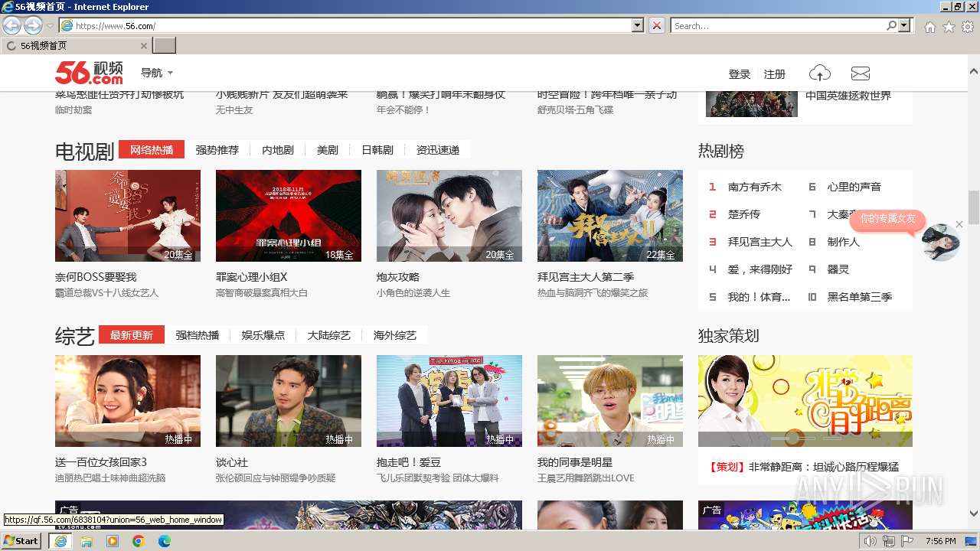Click the action center flag icon
This screenshot has width=980, height=551.
907,542
